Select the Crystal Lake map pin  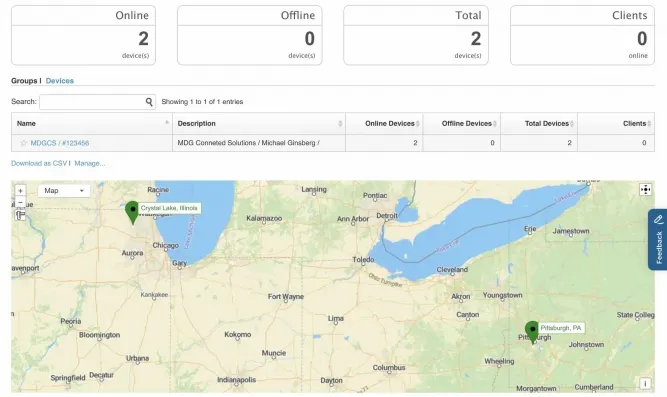(132, 212)
